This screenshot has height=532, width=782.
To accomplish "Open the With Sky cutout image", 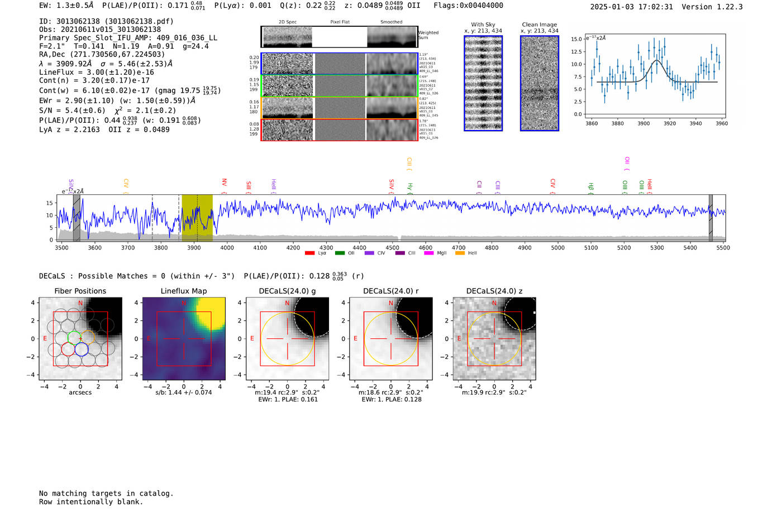I will (x=483, y=83).
